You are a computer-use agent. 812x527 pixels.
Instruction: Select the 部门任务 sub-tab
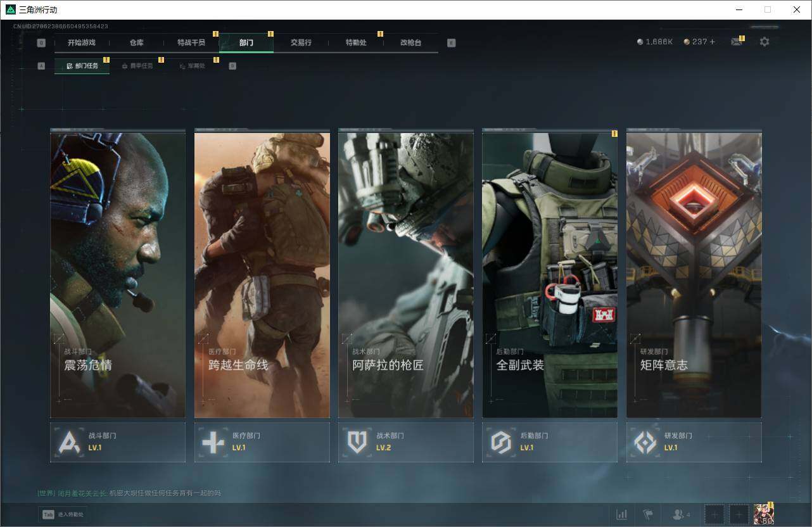[82, 66]
